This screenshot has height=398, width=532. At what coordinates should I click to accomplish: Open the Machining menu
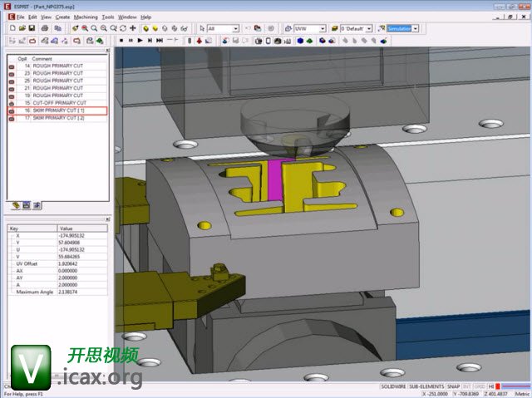pyautogui.click(x=86, y=17)
